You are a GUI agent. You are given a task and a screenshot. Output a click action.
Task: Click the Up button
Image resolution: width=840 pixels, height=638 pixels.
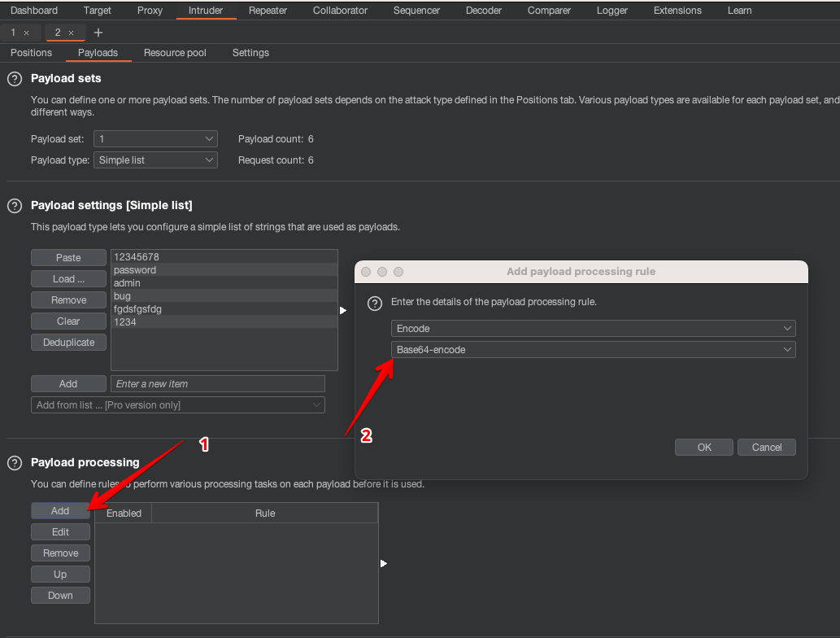[60, 575]
